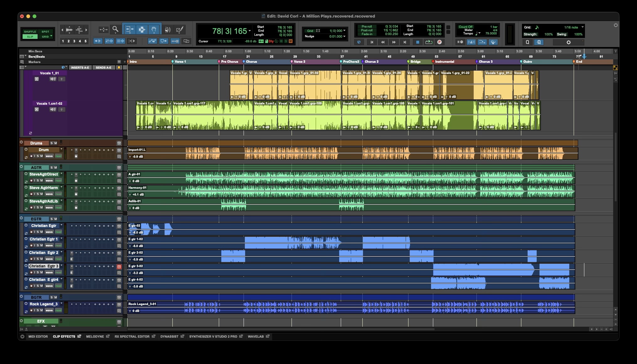Click the red Record (P) button
The height and width of the screenshot is (364, 637).
[440, 42]
